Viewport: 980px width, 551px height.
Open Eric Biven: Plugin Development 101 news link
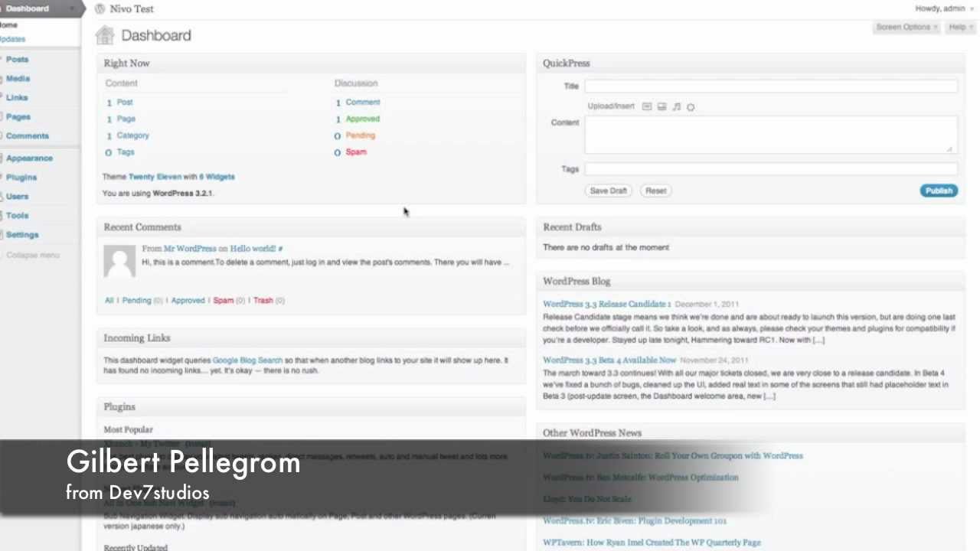click(x=635, y=520)
